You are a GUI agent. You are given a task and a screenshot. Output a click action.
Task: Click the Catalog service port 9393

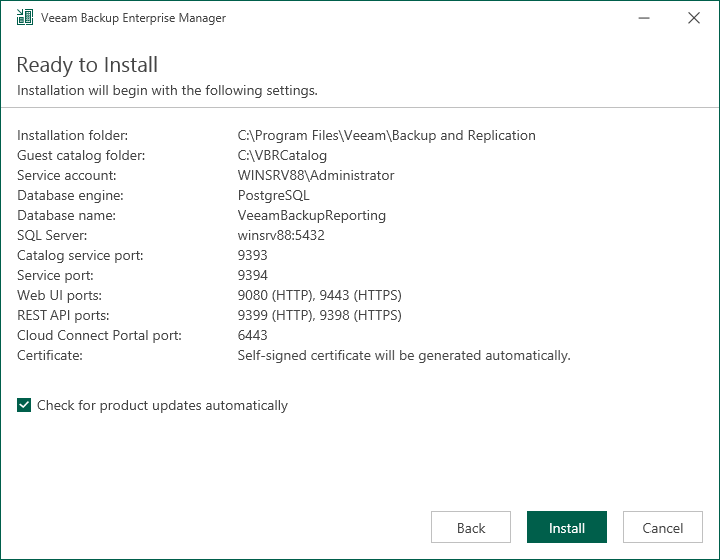(x=252, y=255)
